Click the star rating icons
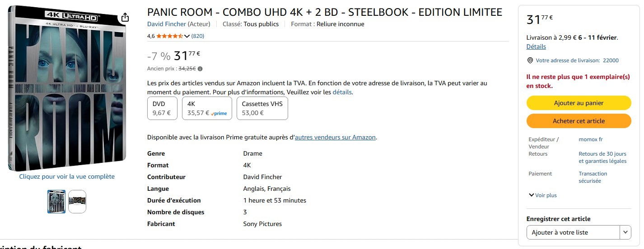This screenshot has width=644, height=249. pos(169,36)
